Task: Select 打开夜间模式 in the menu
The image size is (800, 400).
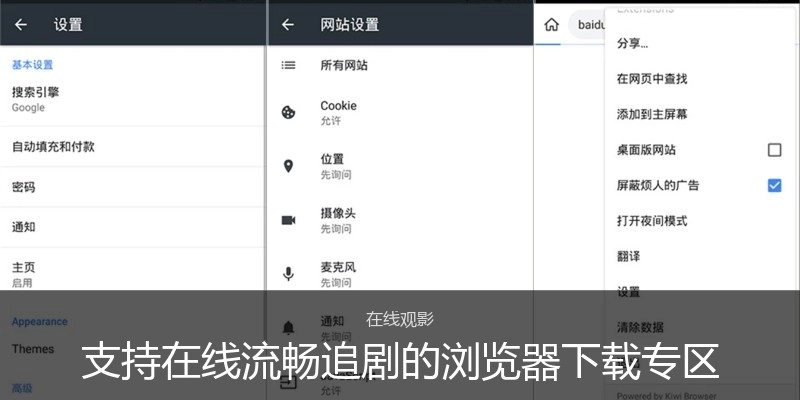Action: click(697, 221)
